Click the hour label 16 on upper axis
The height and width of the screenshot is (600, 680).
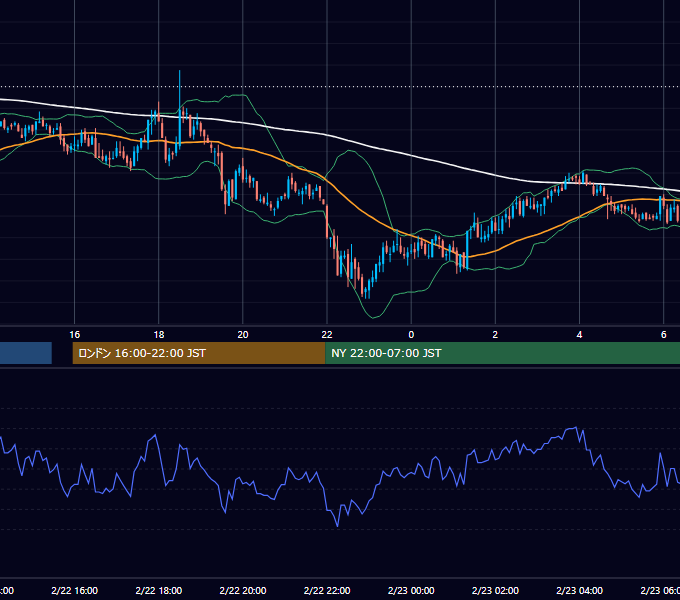pyautogui.click(x=75, y=334)
